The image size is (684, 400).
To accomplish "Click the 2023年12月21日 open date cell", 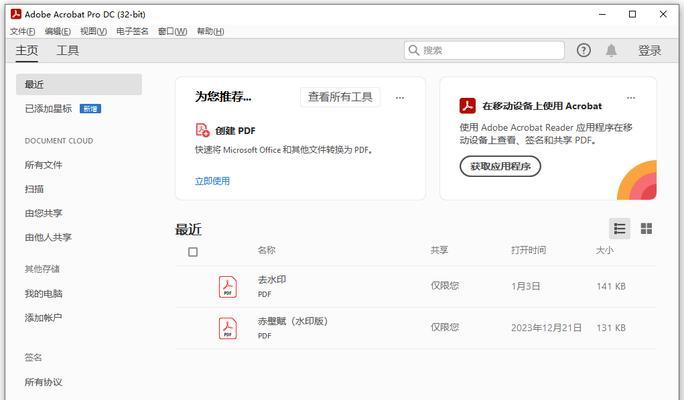I will pyautogui.click(x=546, y=328).
